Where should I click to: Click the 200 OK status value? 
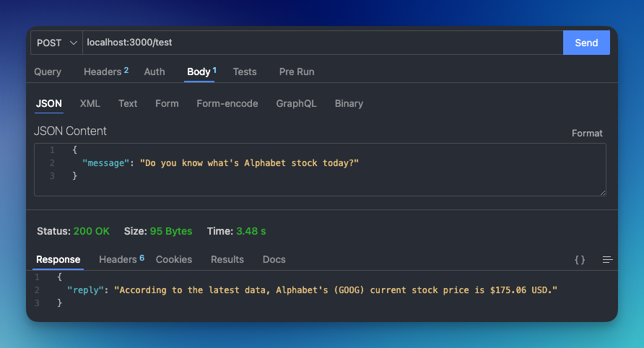(92, 231)
